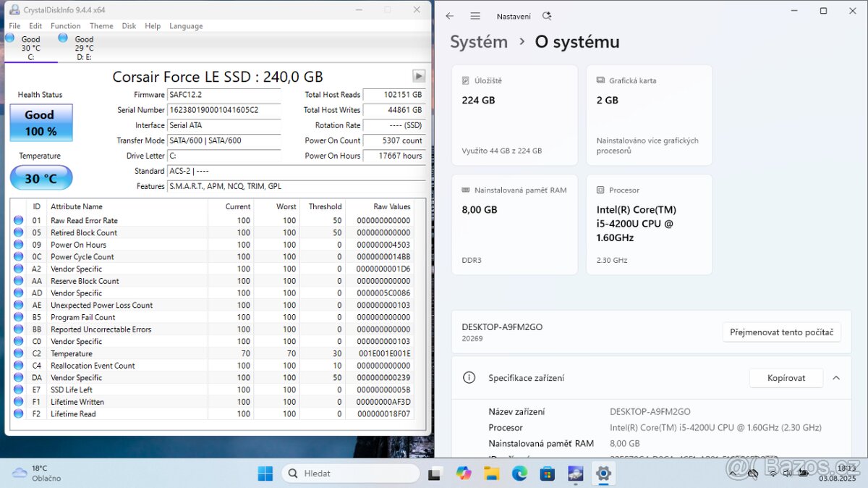Click the Good 100% health status badge
868x488 pixels.
pos(41,122)
